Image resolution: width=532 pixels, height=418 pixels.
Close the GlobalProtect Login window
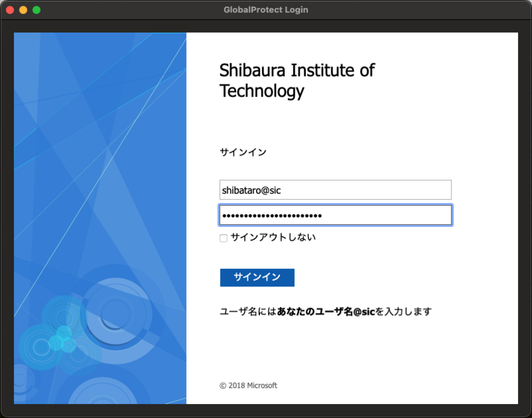click(x=10, y=10)
